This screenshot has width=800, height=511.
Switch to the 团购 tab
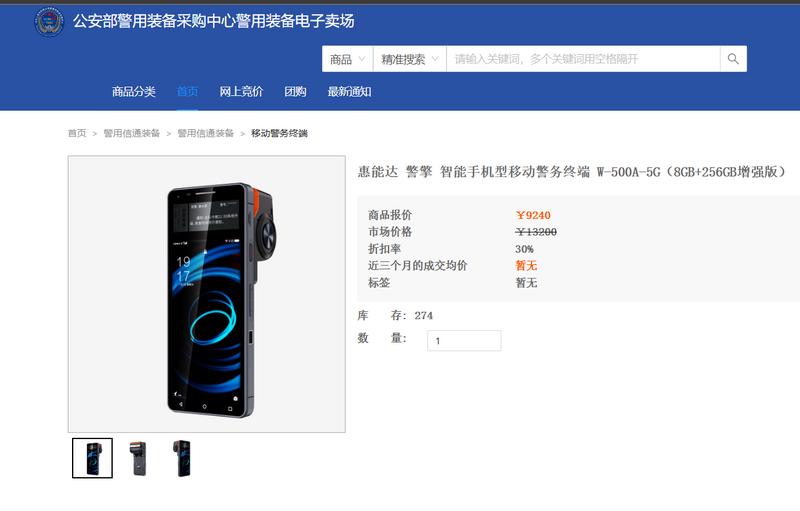pyautogui.click(x=295, y=92)
